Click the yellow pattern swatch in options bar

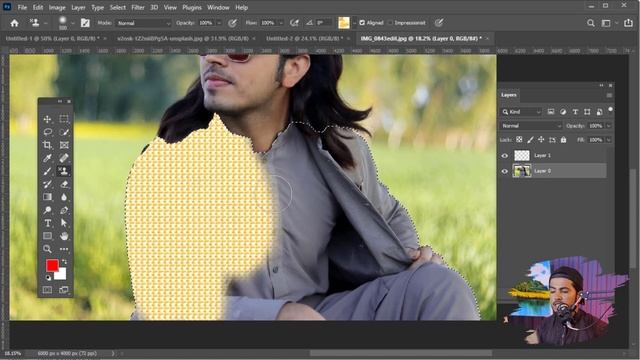pyautogui.click(x=344, y=23)
